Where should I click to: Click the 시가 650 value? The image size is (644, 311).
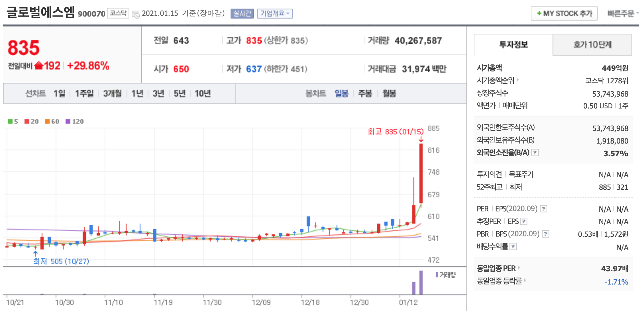pos(181,69)
